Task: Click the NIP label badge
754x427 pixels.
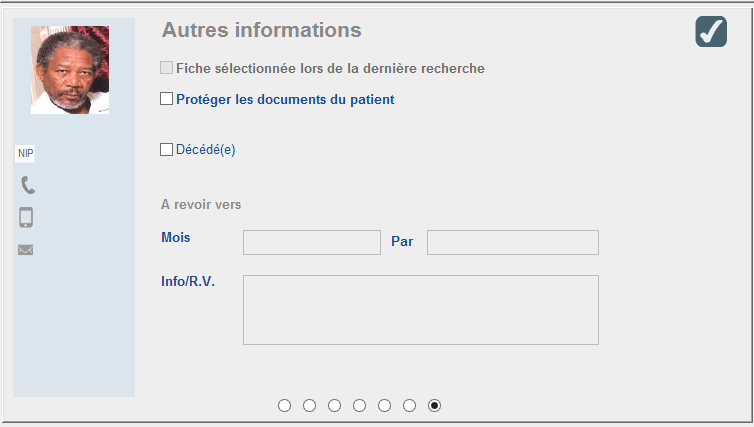Action: pos(26,154)
